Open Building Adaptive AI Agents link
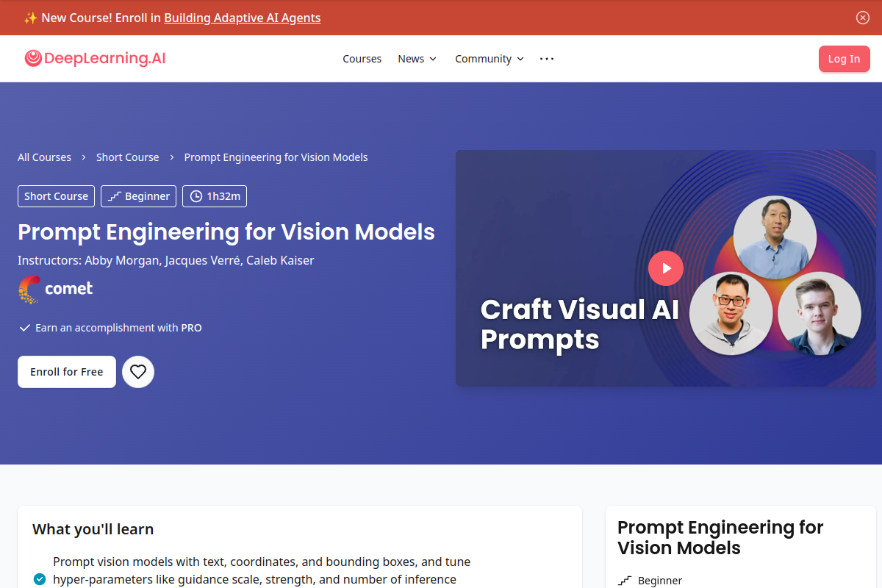This screenshot has height=588, width=882. coord(243,18)
